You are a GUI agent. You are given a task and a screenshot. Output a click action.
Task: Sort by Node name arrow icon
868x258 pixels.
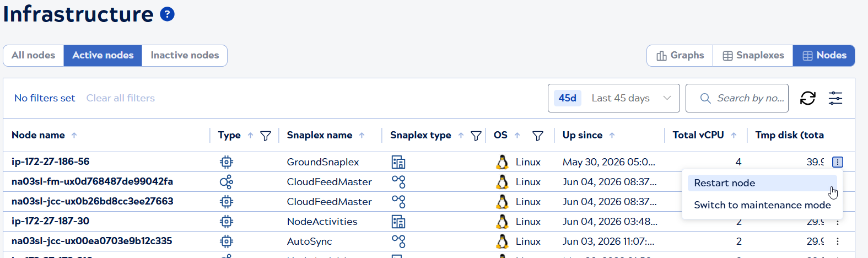tap(74, 135)
